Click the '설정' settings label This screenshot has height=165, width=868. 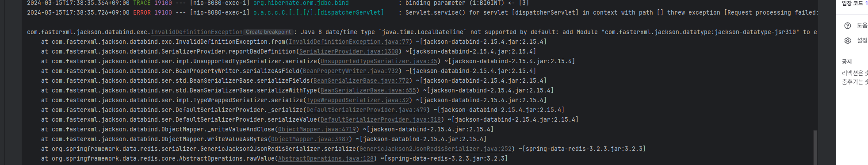pos(862,41)
